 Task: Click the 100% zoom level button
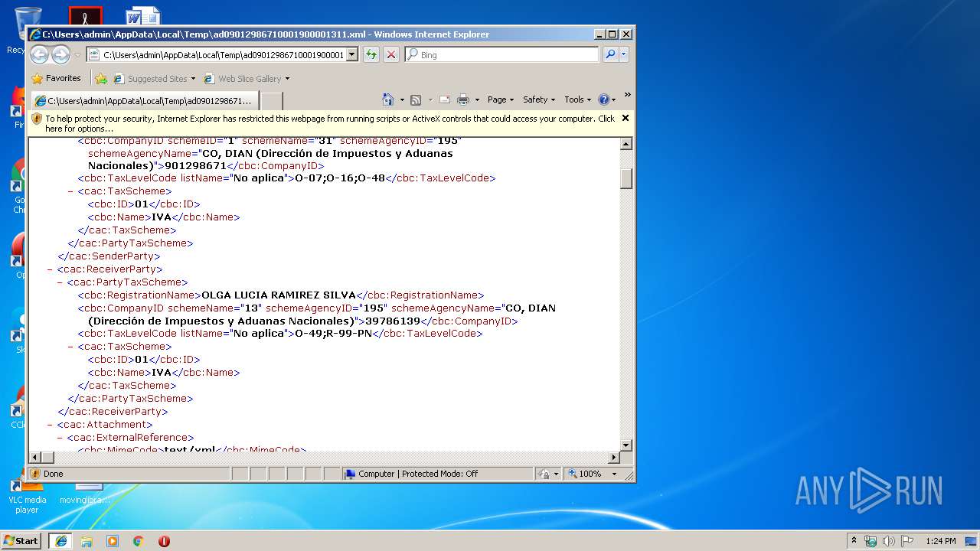click(x=585, y=474)
